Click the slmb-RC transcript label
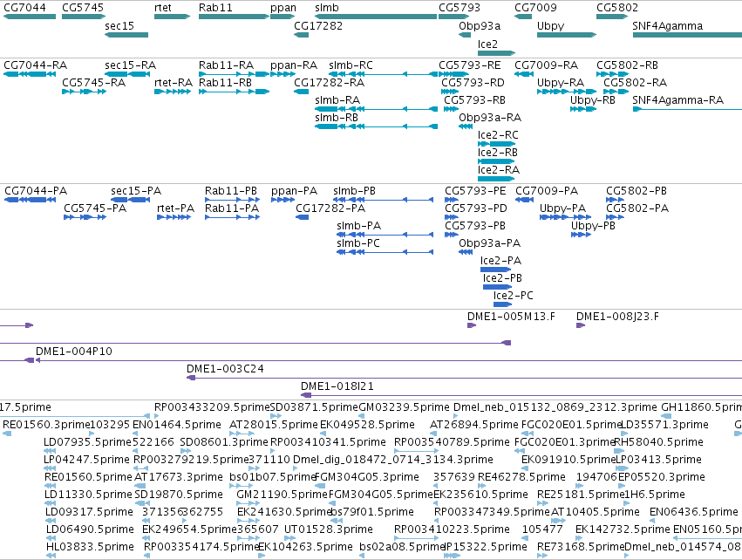The height and width of the screenshot is (560, 742). pos(351,65)
